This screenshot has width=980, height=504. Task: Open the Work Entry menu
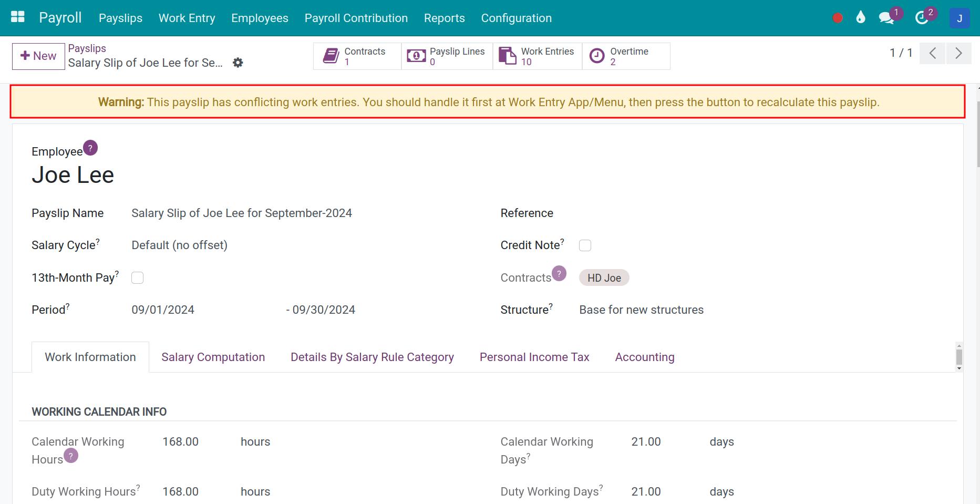coord(187,18)
